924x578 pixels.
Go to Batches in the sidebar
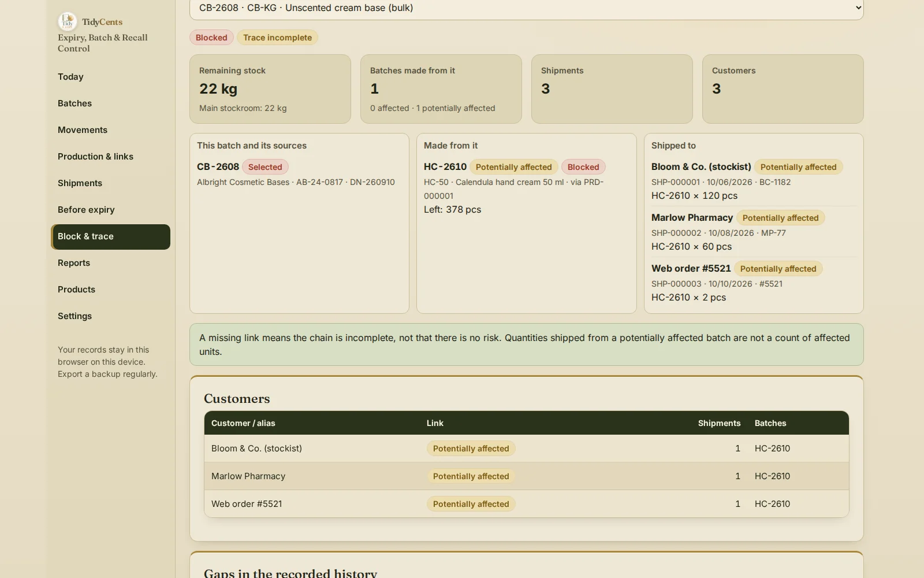(x=110, y=103)
